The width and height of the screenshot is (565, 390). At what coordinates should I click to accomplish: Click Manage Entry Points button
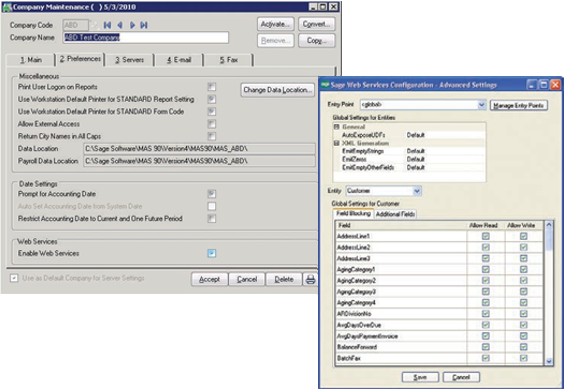(519, 105)
